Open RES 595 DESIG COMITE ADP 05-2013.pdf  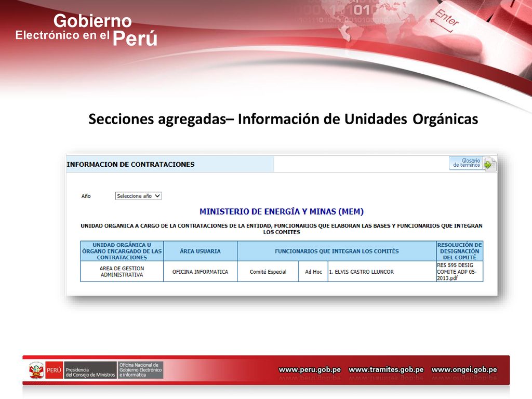tap(457, 271)
